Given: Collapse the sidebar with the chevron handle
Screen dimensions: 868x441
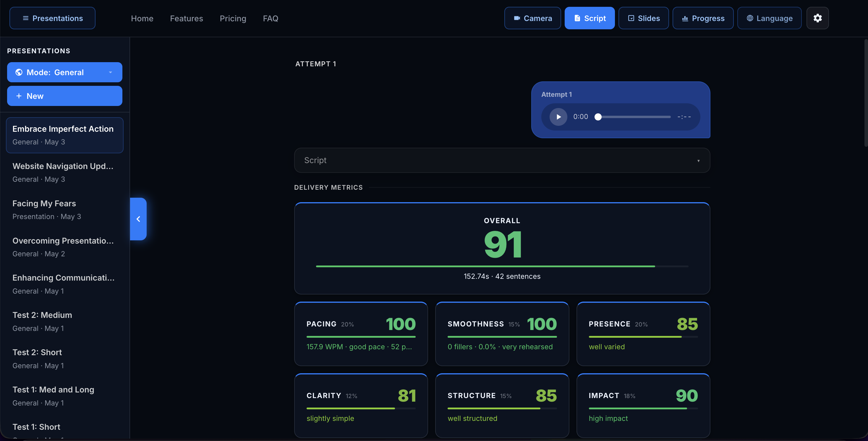Looking at the screenshot, I should click(138, 219).
